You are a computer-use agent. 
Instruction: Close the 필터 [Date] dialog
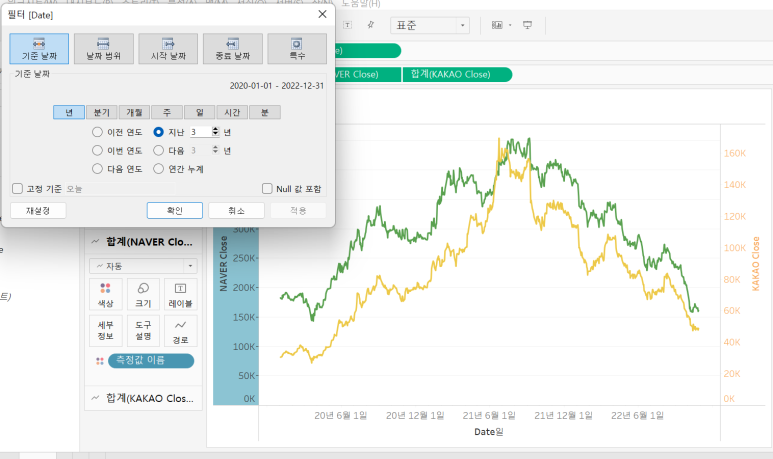(x=322, y=14)
